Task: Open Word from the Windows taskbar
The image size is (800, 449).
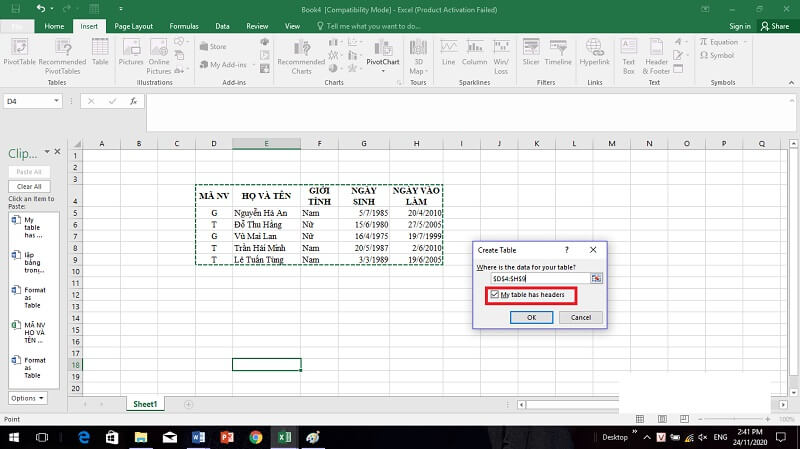Action: click(x=197, y=437)
